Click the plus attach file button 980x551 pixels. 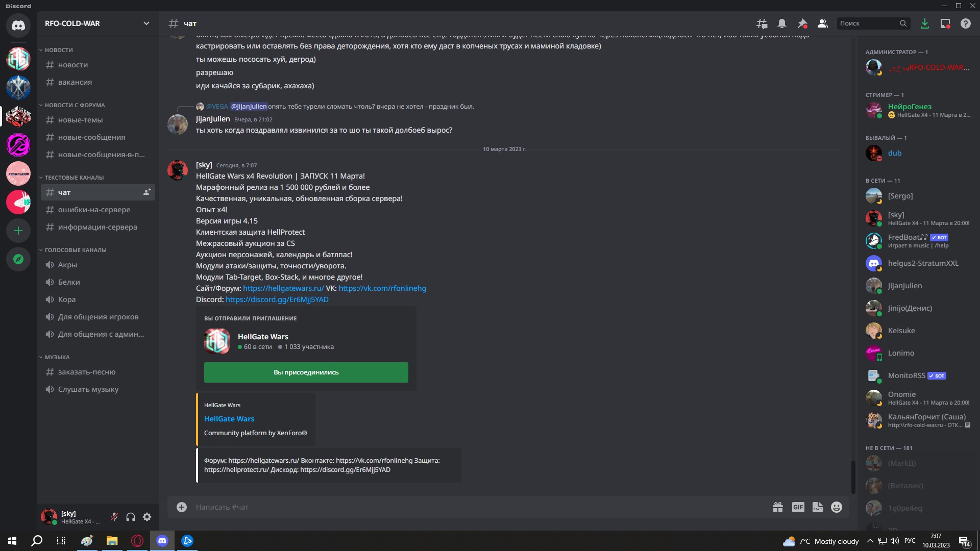coord(182,507)
